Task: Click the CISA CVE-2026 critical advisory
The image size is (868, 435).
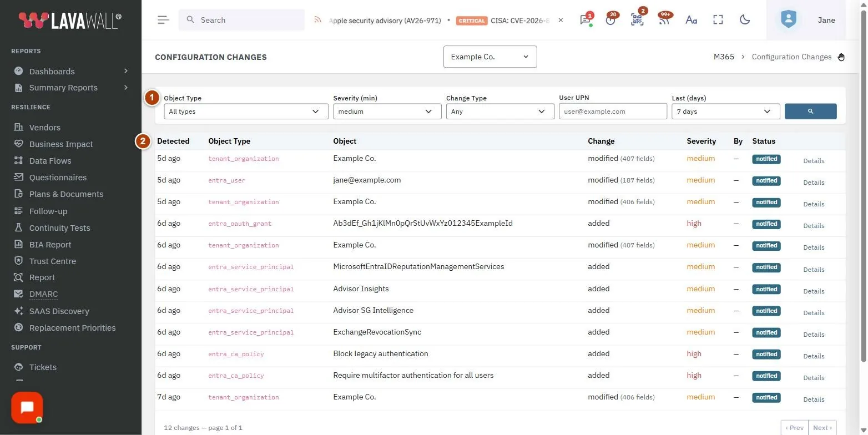Action: click(503, 20)
